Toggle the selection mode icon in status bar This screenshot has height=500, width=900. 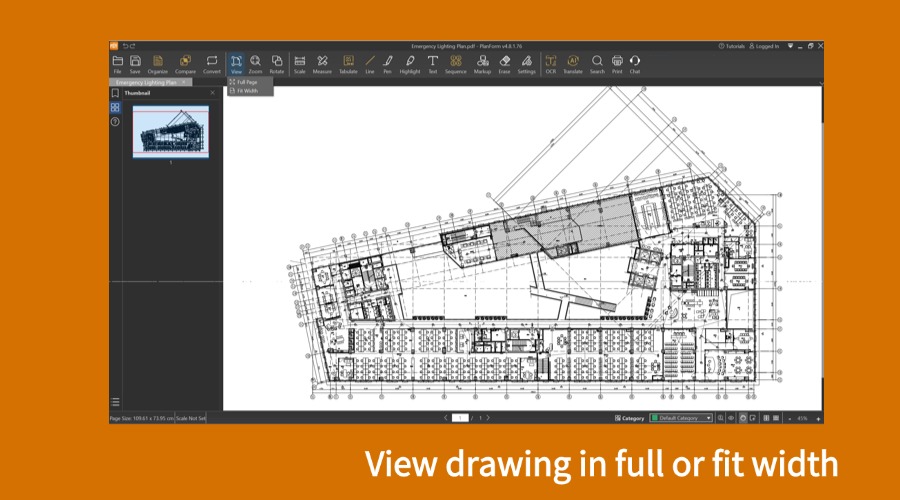[752, 418]
